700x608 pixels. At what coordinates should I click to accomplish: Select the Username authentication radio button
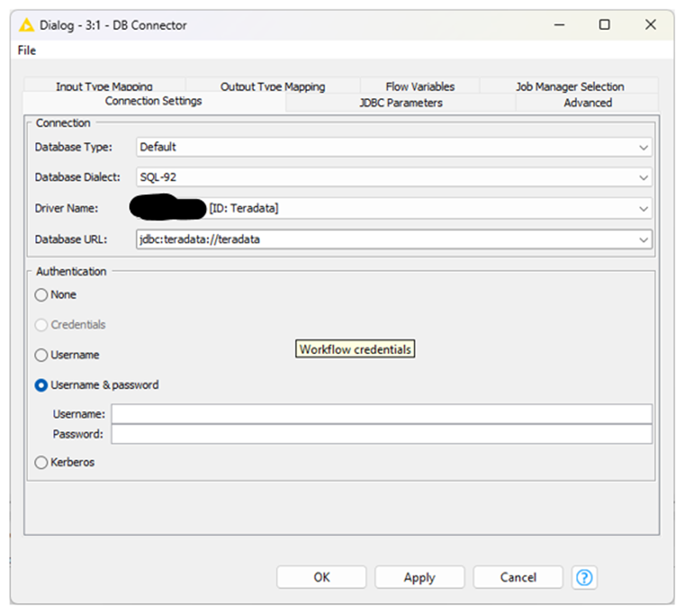coord(41,355)
